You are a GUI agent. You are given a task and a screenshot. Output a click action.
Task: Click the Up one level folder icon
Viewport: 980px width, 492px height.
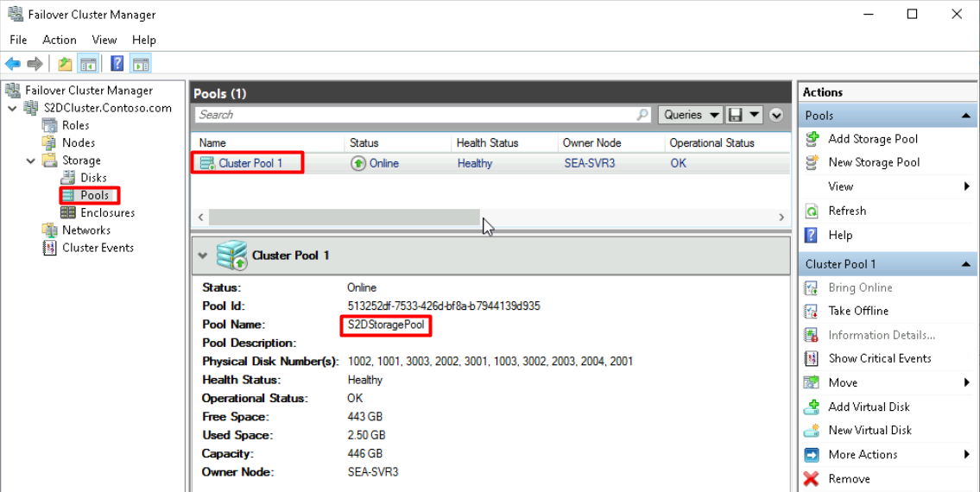coord(65,63)
